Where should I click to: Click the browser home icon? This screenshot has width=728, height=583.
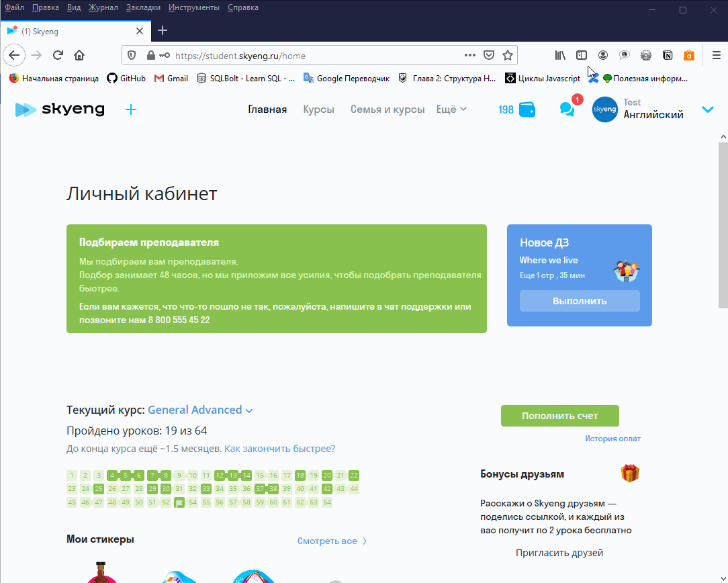tap(79, 55)
